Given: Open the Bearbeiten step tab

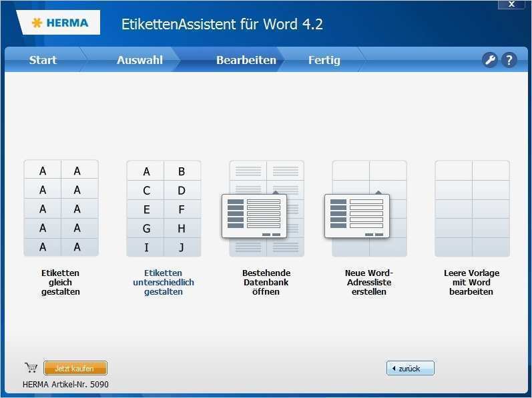Looking at the screenshot, I should pyautogui.click(x=246, y=60).
